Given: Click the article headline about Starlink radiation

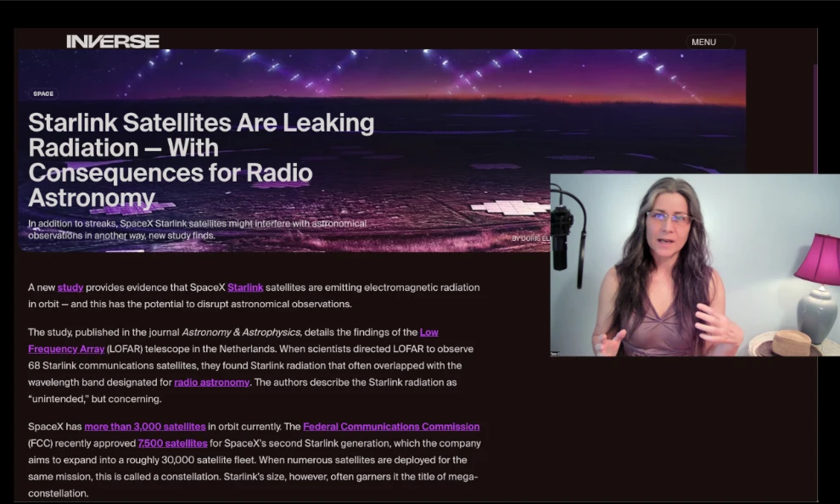Looking at the screenshot, I should coord(201,160).
